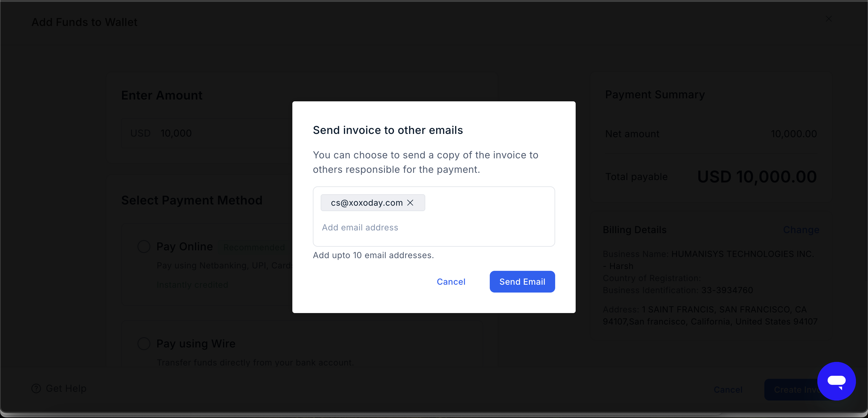Click the 'Recommended' tag beside Pay Online
The height and width of the screenshot is (418, 868).
click(254, 247)
